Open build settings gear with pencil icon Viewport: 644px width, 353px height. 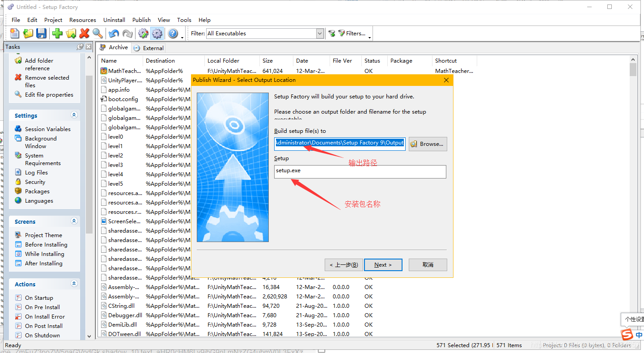pyautogui.click(x=143, y=33)
